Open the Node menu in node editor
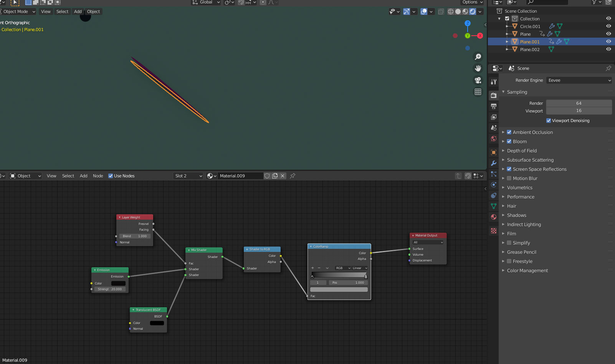 pos(98,176)
